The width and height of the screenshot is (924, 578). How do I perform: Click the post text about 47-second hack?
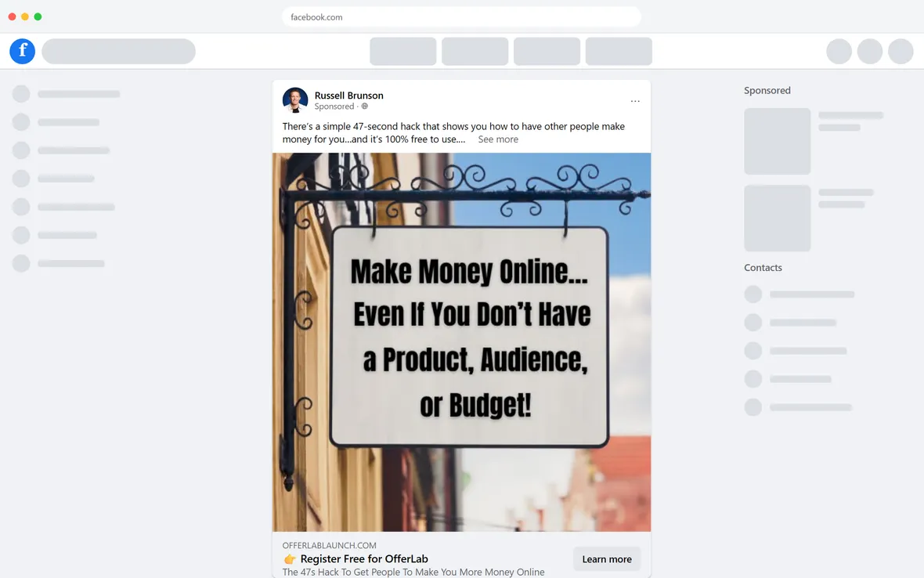point(453,133)
